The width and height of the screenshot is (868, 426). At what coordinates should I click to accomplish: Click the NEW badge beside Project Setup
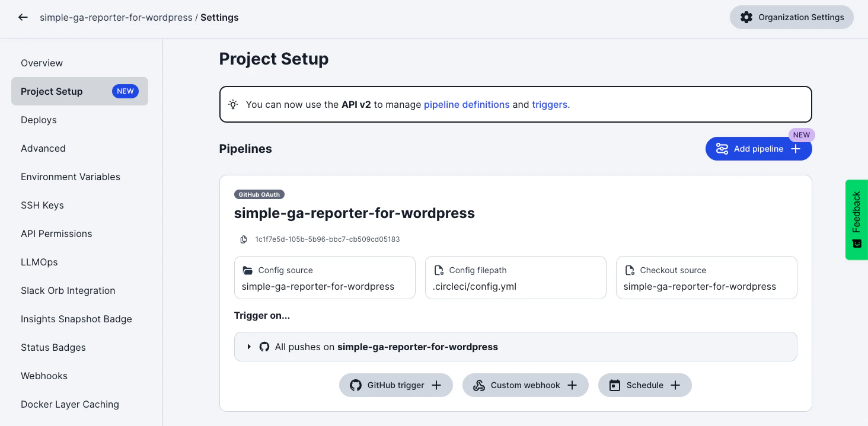[125, 91]
